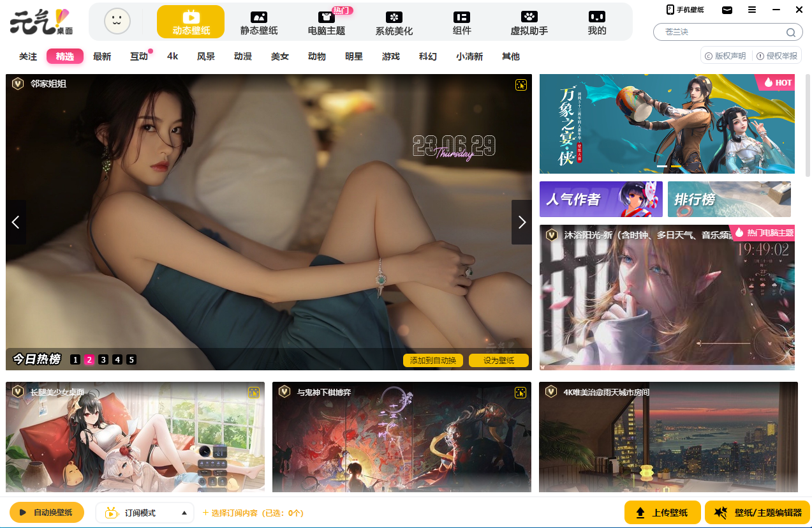Switch to 静态壁纸 static wallpaper section
812x528 pixels.
(259, 22)
